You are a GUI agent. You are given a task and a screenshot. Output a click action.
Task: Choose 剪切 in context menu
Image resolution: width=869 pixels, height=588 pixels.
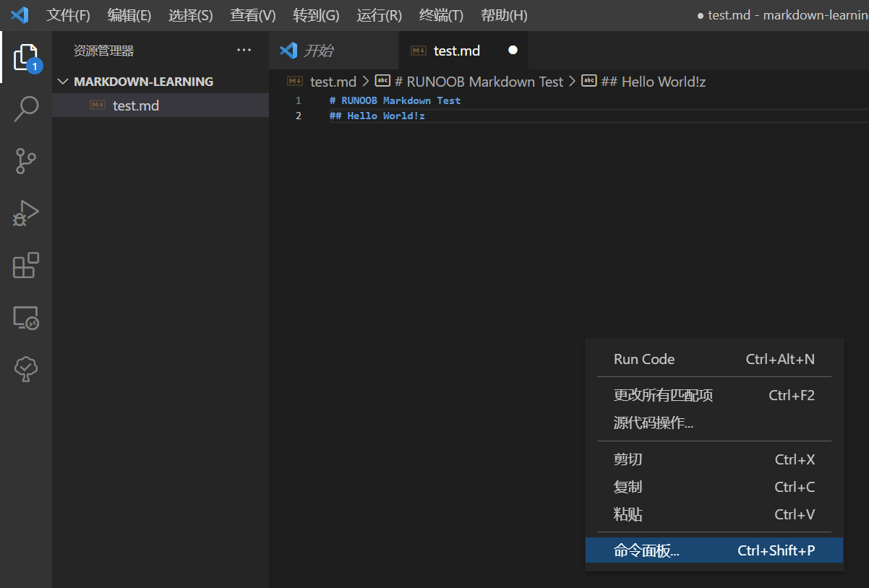pyautogui.click(x=714, y=459)
